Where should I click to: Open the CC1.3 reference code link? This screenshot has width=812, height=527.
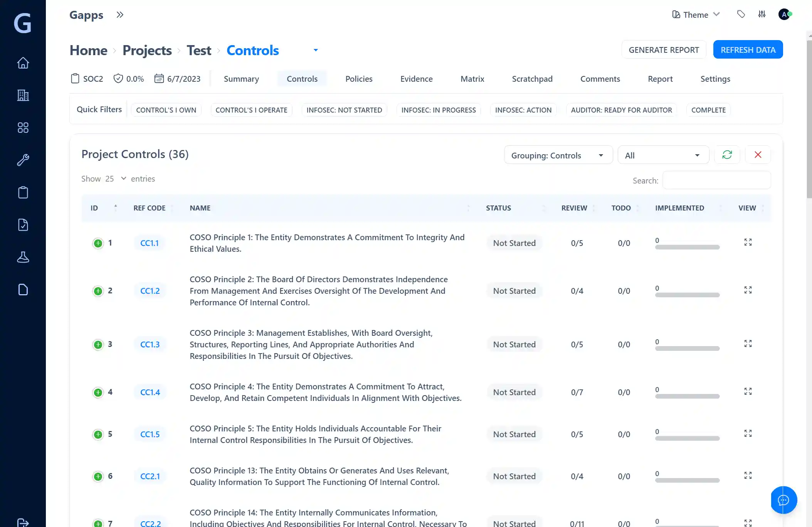point(150,344)
